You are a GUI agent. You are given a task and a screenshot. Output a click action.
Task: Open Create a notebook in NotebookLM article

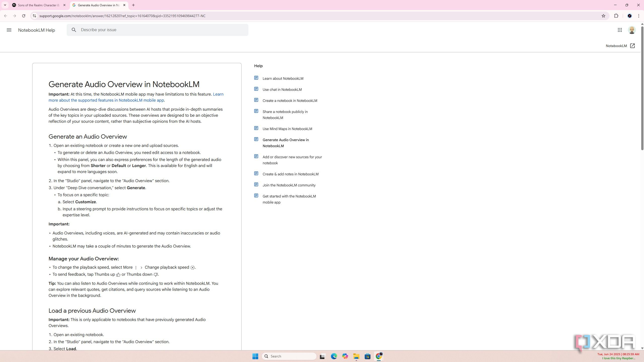click(x=290, y=101)
